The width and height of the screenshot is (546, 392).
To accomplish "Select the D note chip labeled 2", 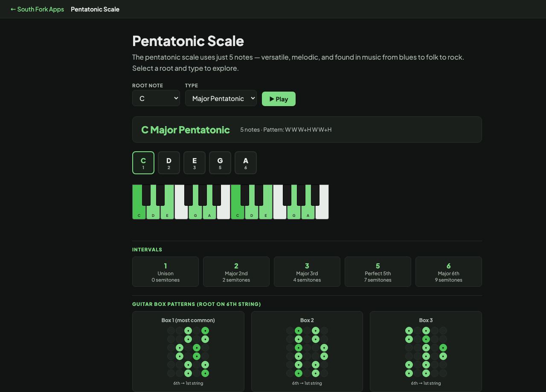I will 169,163.
